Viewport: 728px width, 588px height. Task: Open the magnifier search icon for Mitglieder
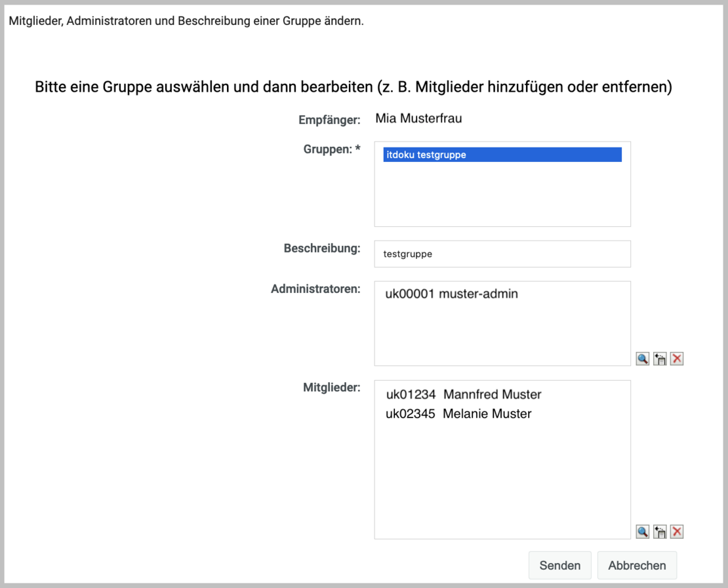click(x=643, y=532)
